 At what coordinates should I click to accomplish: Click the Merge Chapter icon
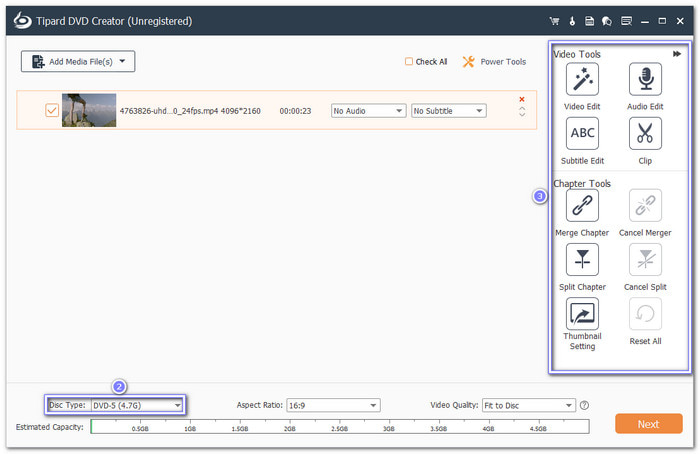(582, 205)
